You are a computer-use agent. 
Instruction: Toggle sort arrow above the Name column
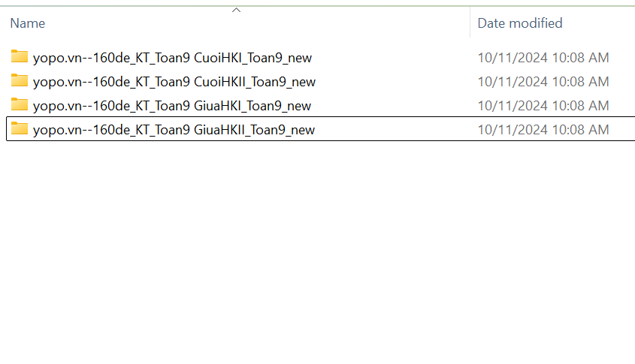tap(236, 11)
